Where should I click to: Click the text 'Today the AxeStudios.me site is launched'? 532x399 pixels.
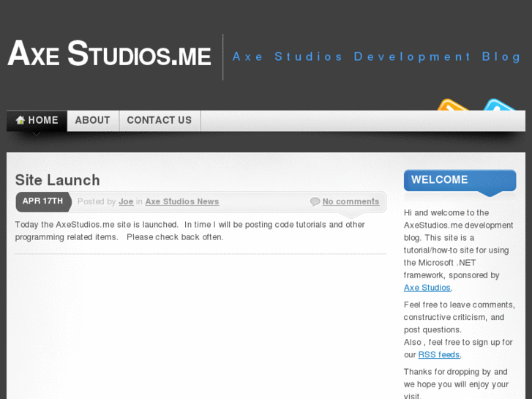pos(96,225)
